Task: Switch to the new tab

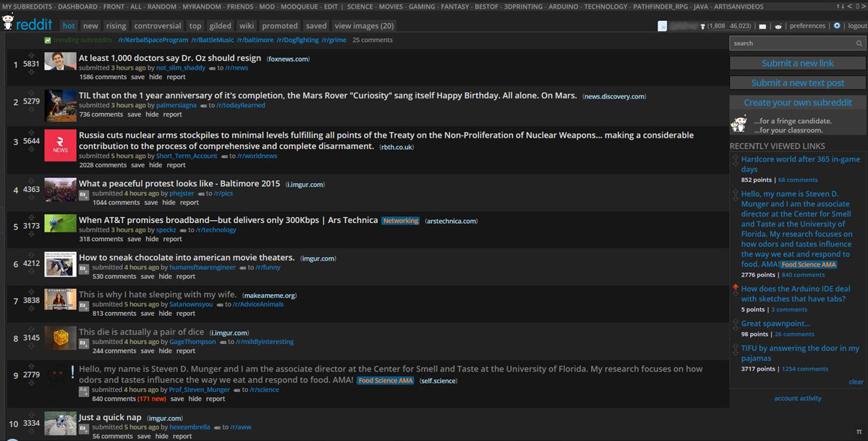Action: 90,26
